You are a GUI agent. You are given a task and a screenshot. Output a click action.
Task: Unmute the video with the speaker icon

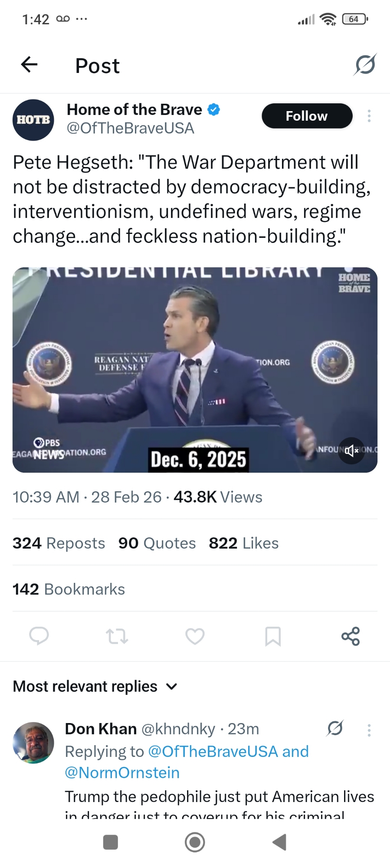coord(351,450)
